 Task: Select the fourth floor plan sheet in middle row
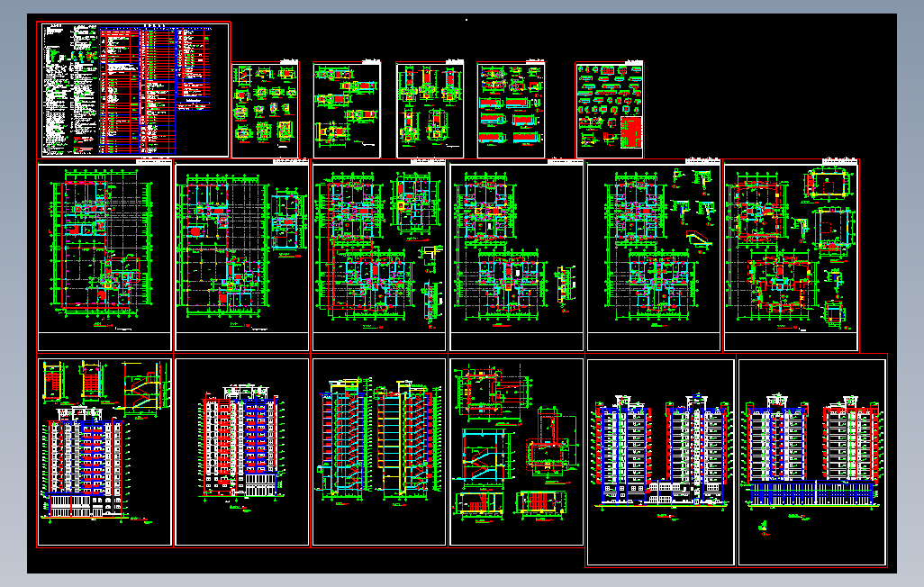pos(516,256)
